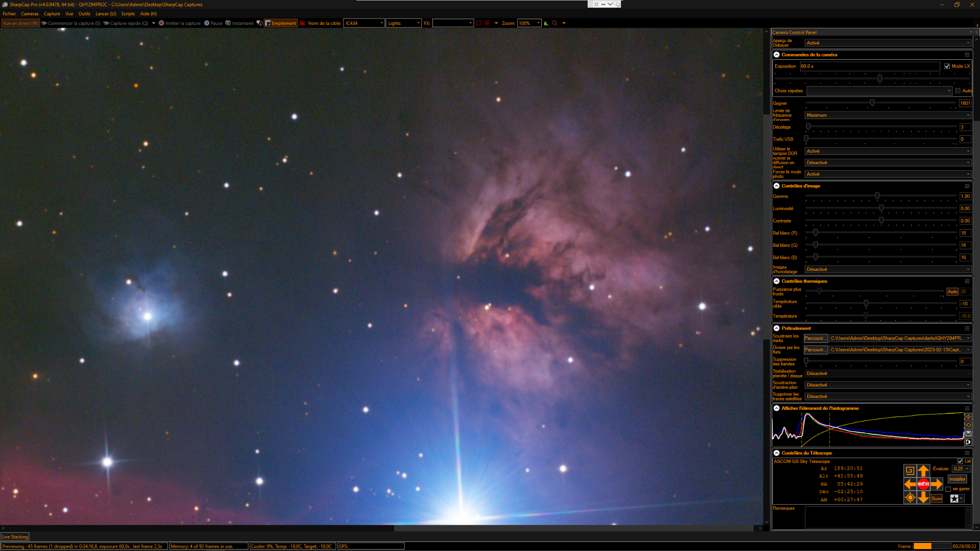Open the Évaluer rate dropdown
The height and width of the screenshot is (551, 980).
[x=961, y=469]
